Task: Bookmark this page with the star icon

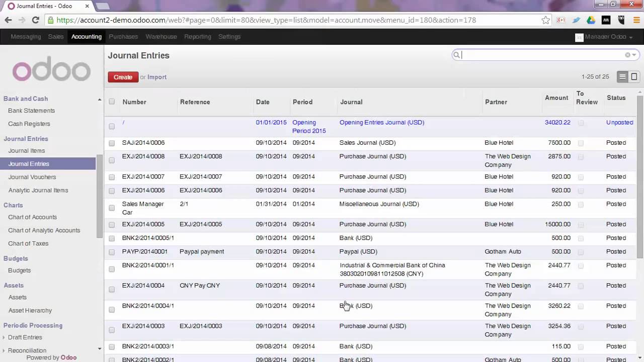Action: (x=545, y=20)
